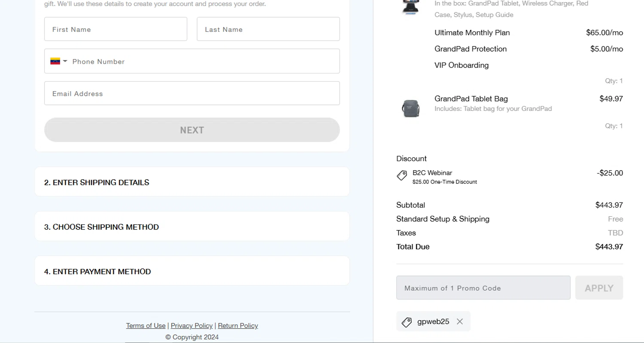This screenshot has height=343, width=644.
Task: Expand 4. Enter Payment Method section
Action: (192, 271)
